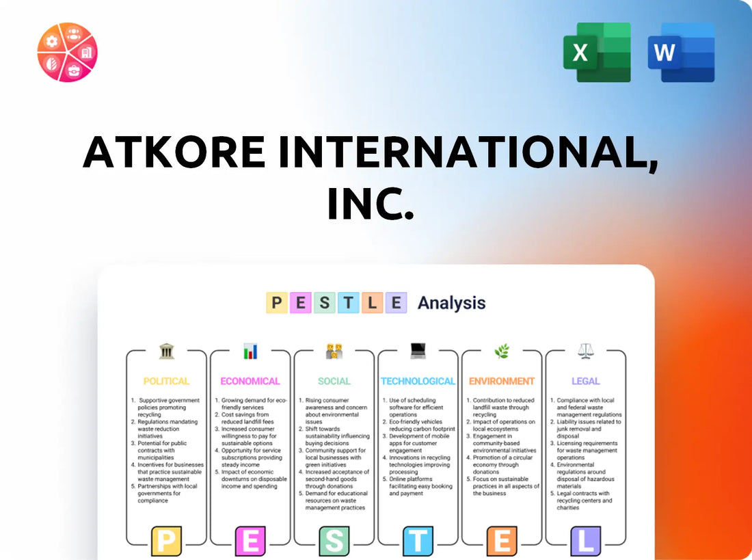
Task: Select the purple E tile in the PESTLE title
Action: click(396, 303)
